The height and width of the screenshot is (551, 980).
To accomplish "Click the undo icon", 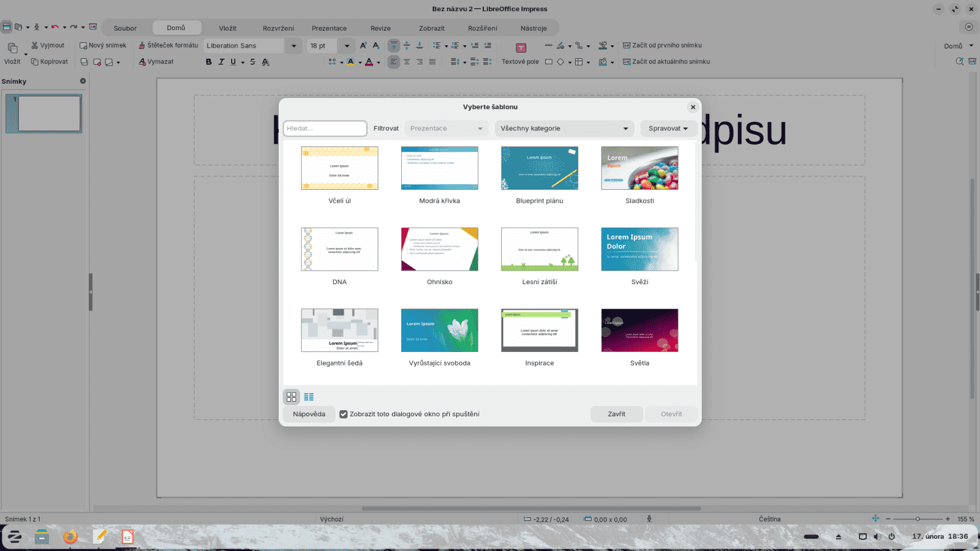I will pos(55,27).
